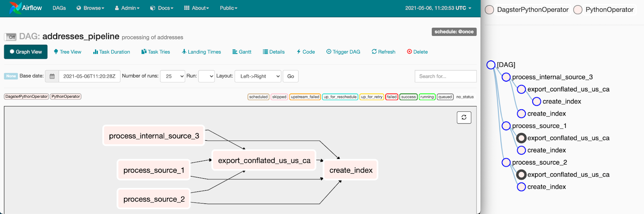Click create_index circle under process_source_1

(521, 150)
